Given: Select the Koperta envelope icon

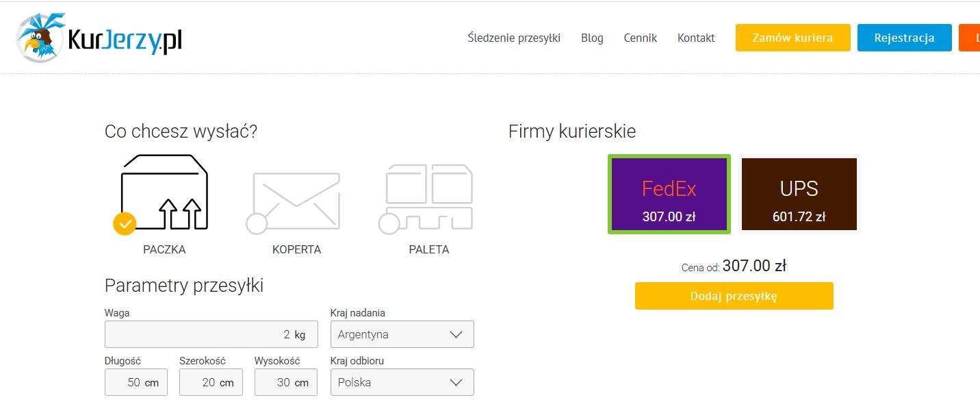Looking at the screenshot, I should click(296, 200).
